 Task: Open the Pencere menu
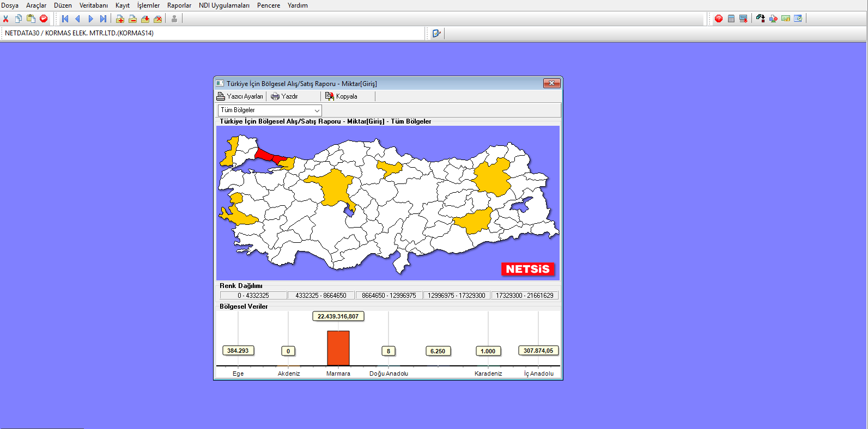269,5
